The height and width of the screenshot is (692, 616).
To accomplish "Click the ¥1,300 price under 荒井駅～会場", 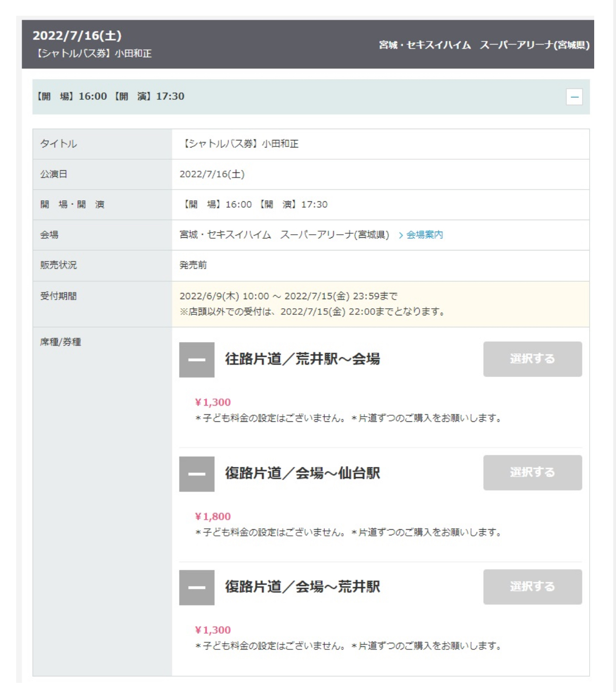I will [213, 403].
